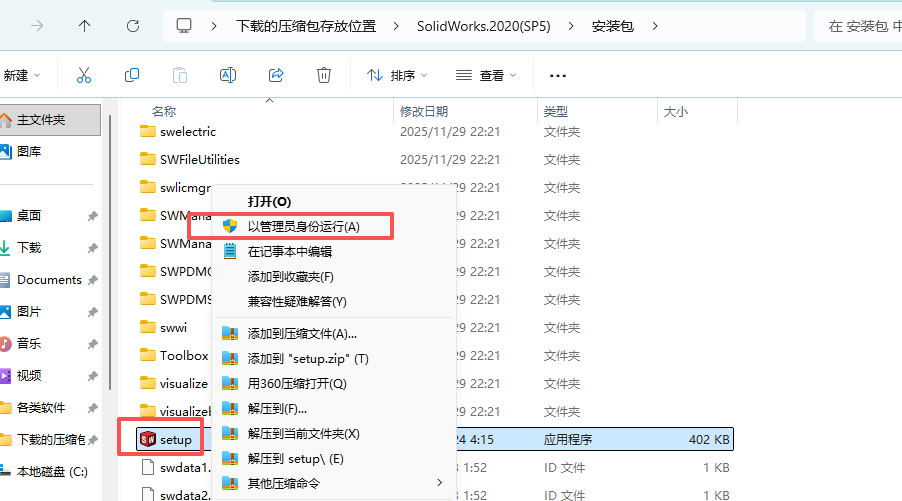This screenshot has width=902, height=501.
Task: Select 添加到 "setup.zip" (T)
Action: [x=308, y=358]
